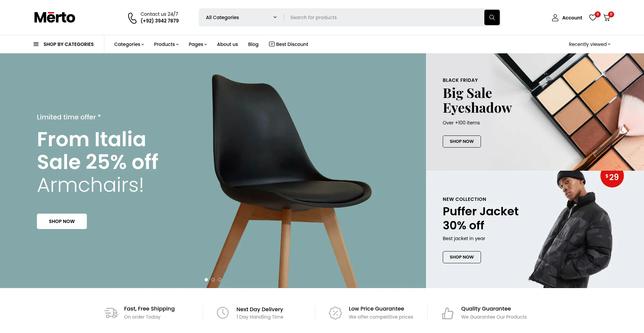Click the phone contact icon
The image size is (644, 333).
click(x=132, y=18)
